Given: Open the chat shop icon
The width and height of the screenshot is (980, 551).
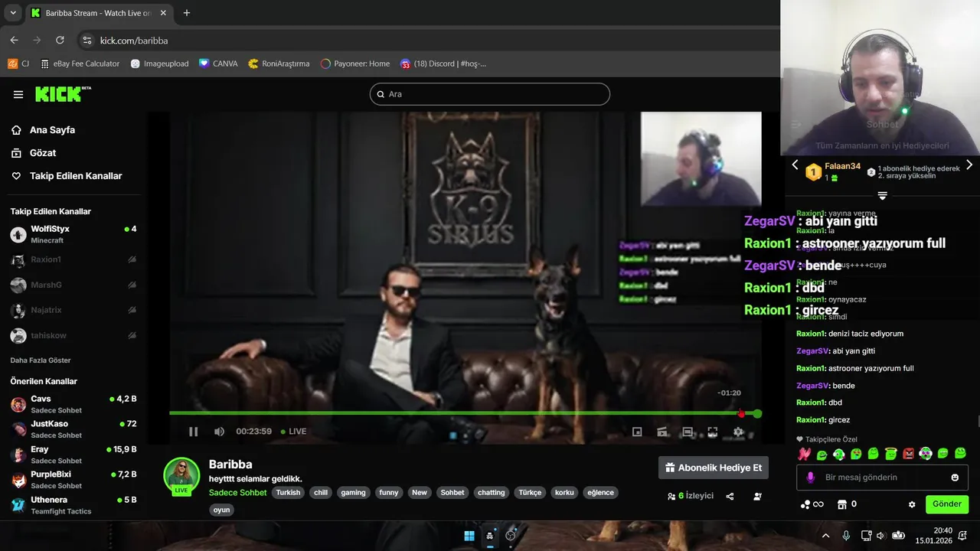Looking at the screenshot, I should [842, 504].
